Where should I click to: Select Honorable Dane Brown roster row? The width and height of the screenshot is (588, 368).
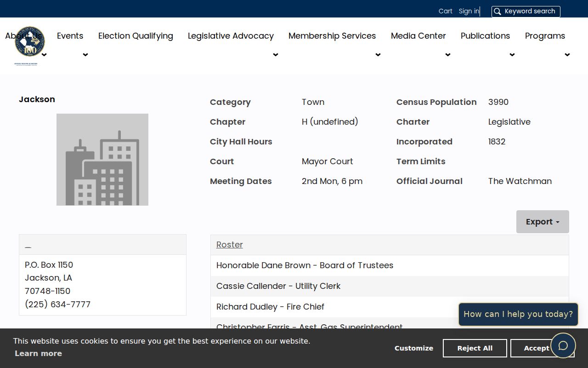(390, 265)
